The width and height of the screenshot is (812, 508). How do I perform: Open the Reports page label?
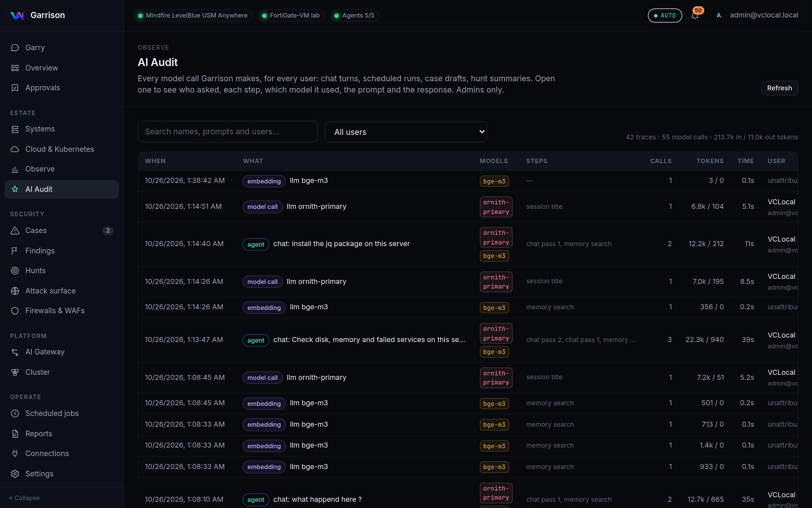click(x=39, y=433)
